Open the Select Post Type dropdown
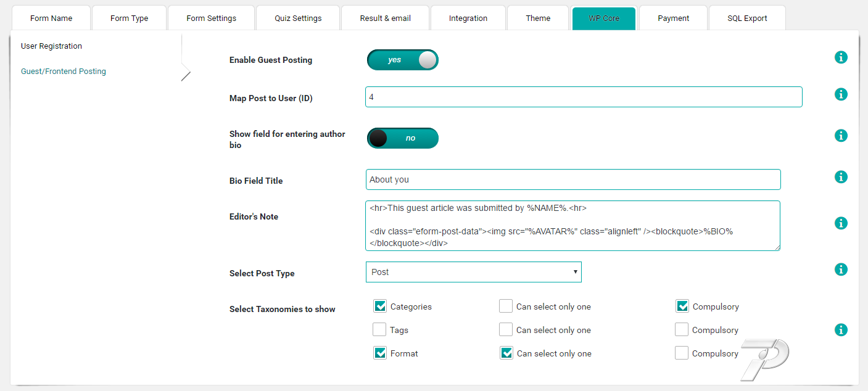 coord(473,272)
